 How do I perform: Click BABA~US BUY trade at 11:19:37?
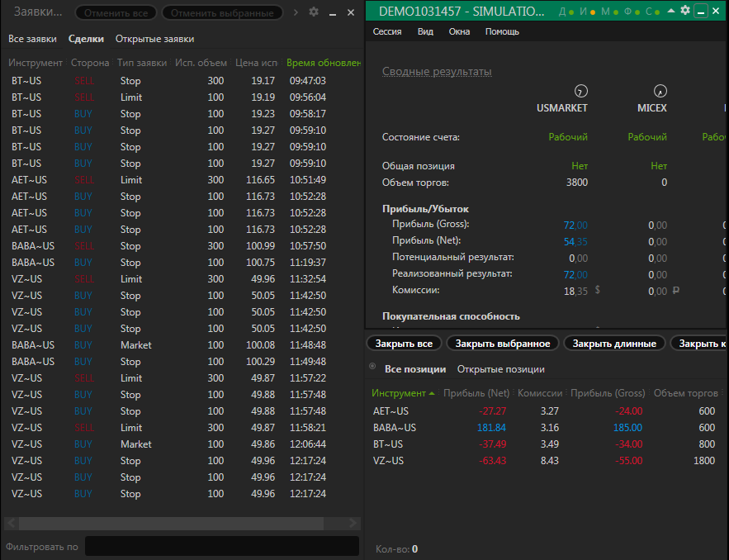point(183,263)
